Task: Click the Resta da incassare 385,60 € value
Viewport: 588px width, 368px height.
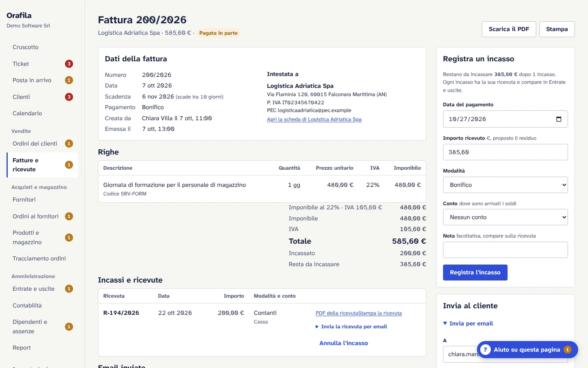Action: [x=413, y=264]
